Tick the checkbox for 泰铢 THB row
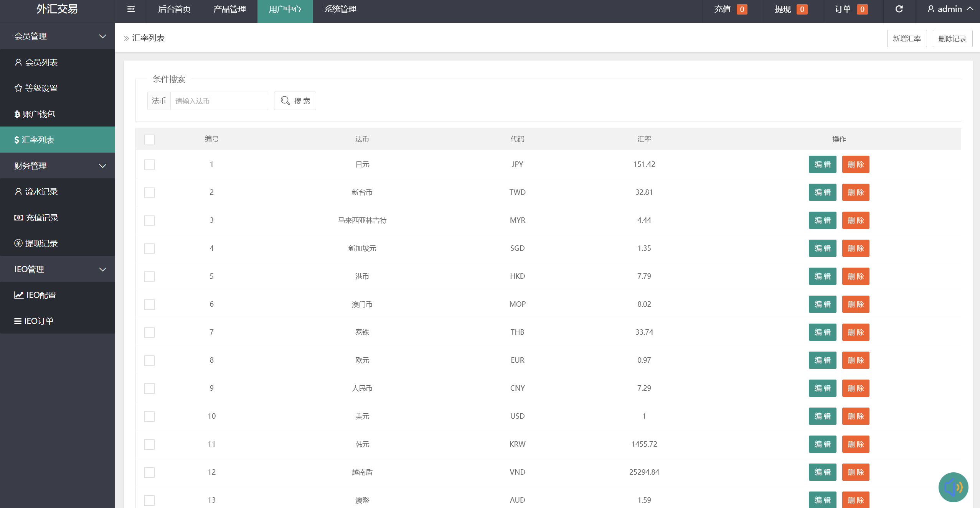This screenshot has width=980, height=508. pyautogui.click(x=149, y=332)
